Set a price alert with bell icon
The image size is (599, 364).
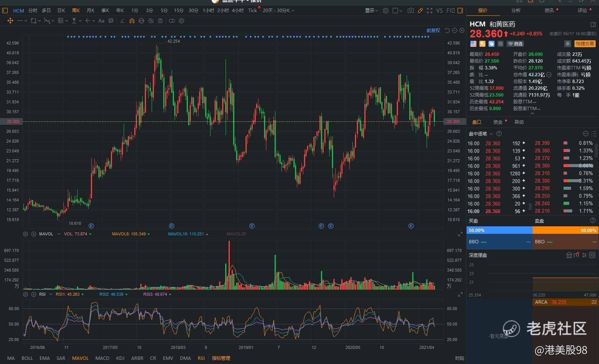click(x=567, y=44)
